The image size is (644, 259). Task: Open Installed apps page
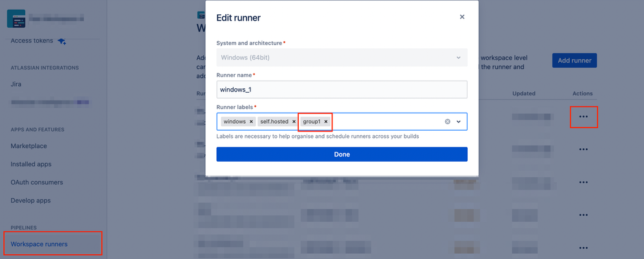(31, 164)
